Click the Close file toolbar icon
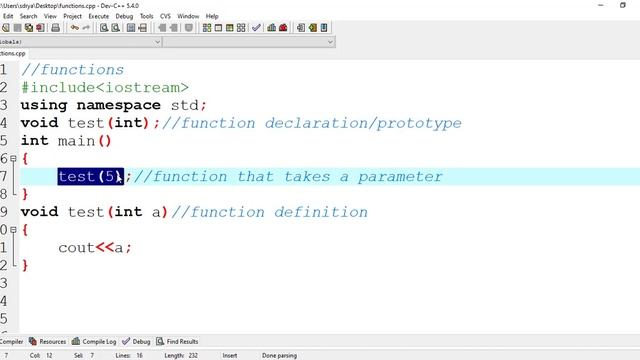 40,28
